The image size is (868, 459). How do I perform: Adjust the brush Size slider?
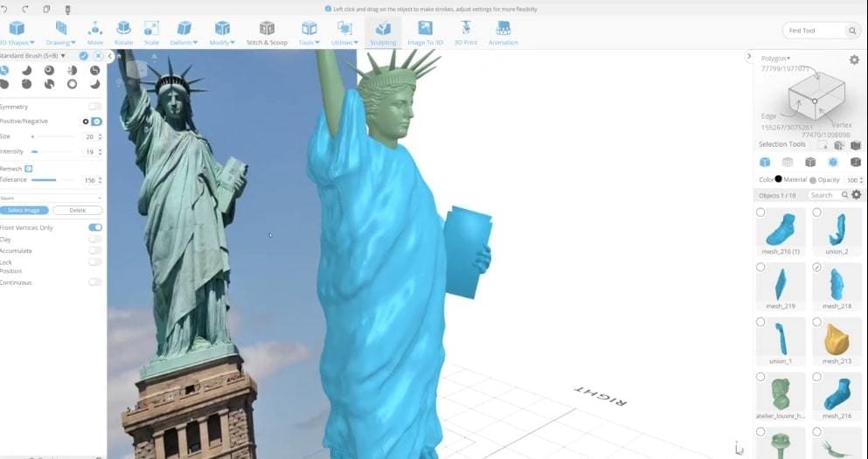click(x=52, y=136)
